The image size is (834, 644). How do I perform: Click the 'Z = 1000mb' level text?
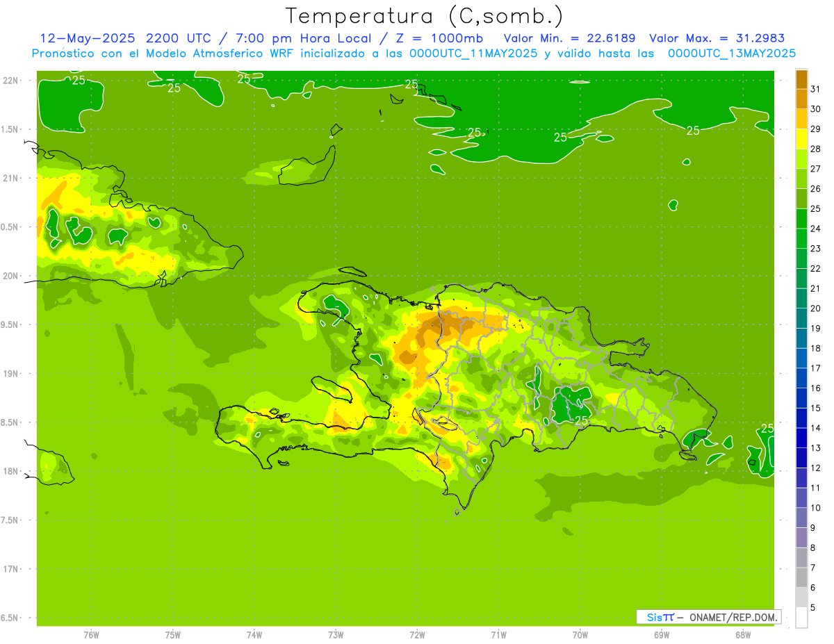(x=441, y=38)
